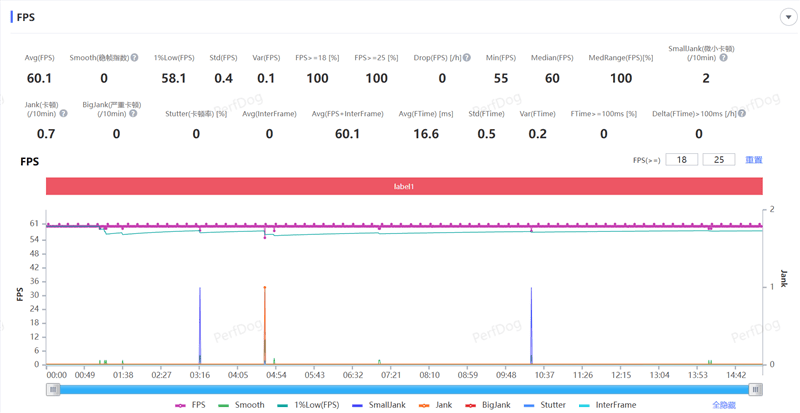Select the red label1 segment bar
The height and width of the screenshot is (413, 800).
click(x=403, y=186)
